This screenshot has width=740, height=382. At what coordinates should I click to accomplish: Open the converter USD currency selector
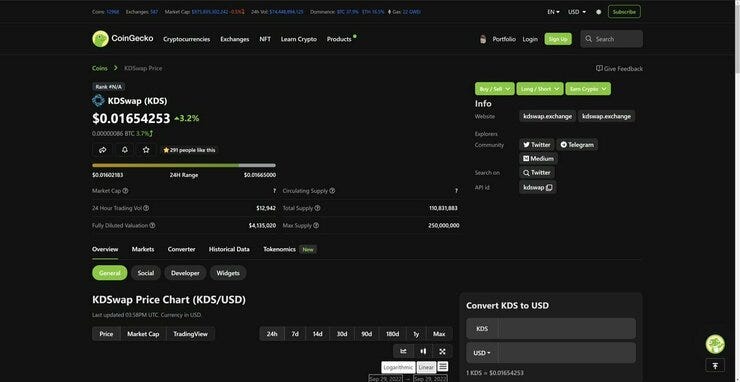[x=482, y=353]
